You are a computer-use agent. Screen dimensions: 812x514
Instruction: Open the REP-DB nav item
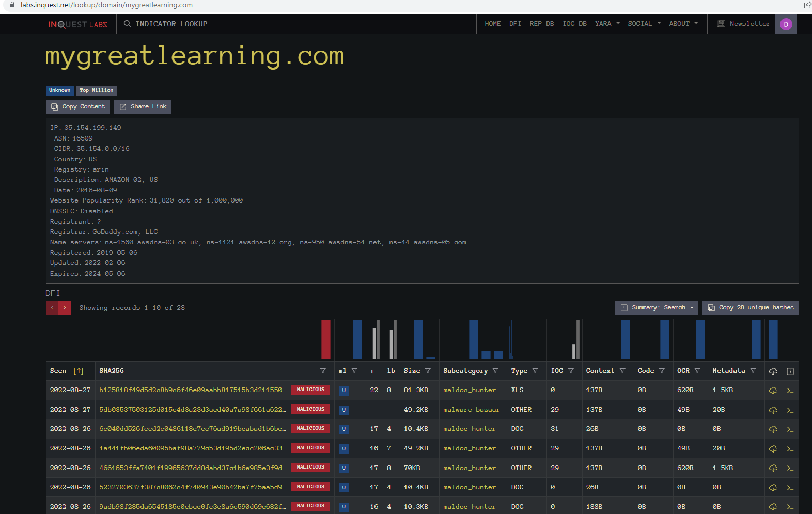[x=542, y=24]
